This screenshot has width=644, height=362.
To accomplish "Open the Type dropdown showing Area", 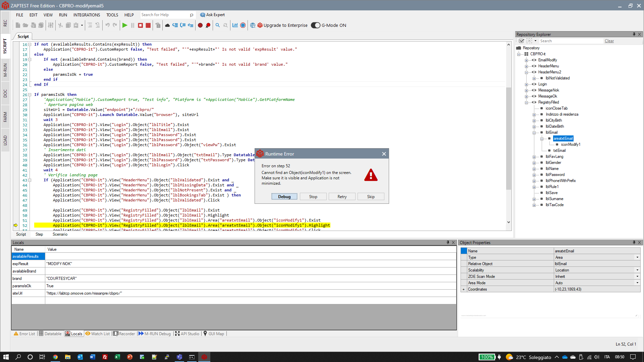I will 637,257.
